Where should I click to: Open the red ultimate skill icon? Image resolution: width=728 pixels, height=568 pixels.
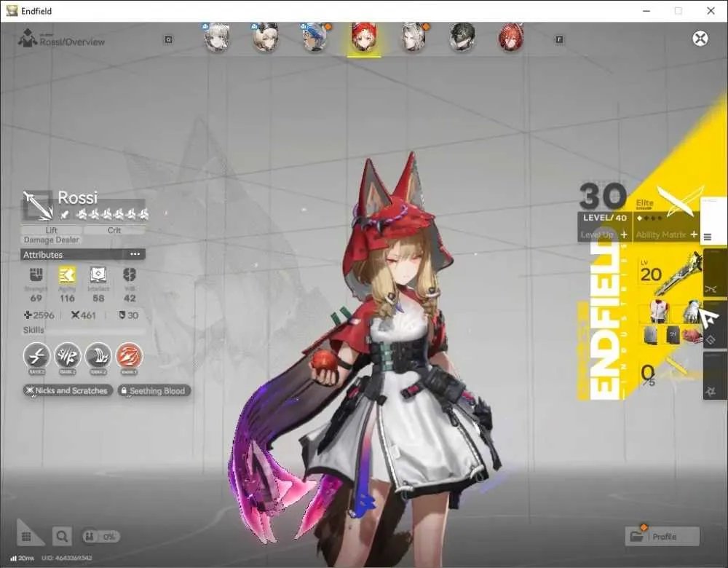click(129, 356)
